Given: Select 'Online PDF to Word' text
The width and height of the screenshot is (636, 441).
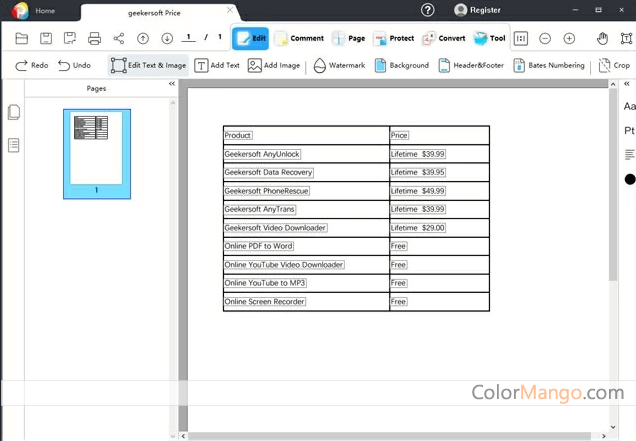Looking at the screenshot, I should pos(258,246).
